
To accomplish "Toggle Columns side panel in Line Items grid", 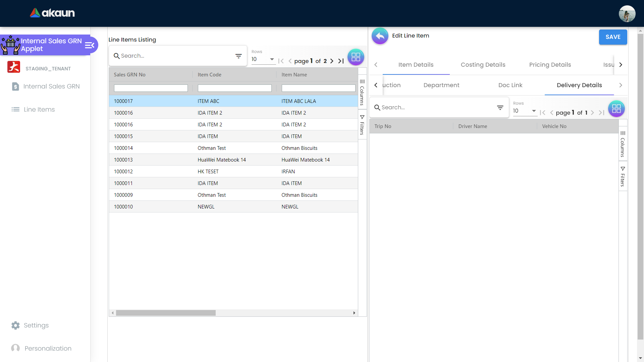I will (x=362, y=92).
